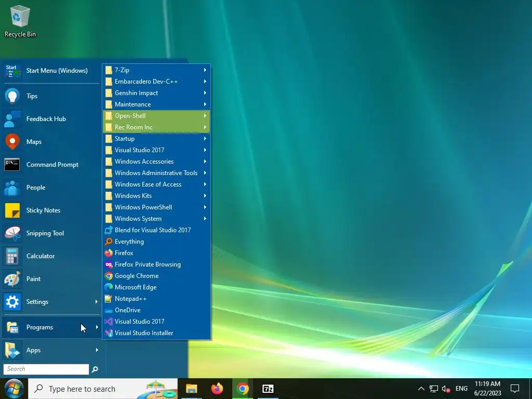Image resolution: width=532 pixels, height=399 pixels.
Task: Open the Programs menu item
Action: (x=51, y=327)
